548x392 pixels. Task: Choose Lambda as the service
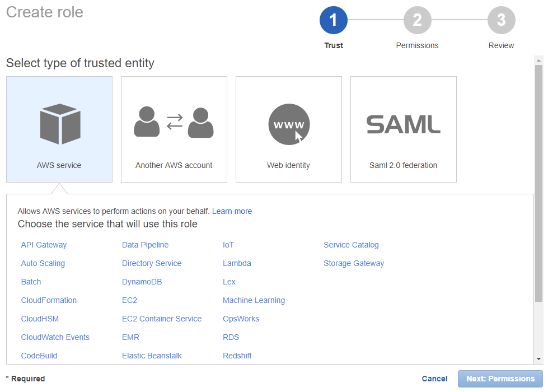tap(237, 263)
